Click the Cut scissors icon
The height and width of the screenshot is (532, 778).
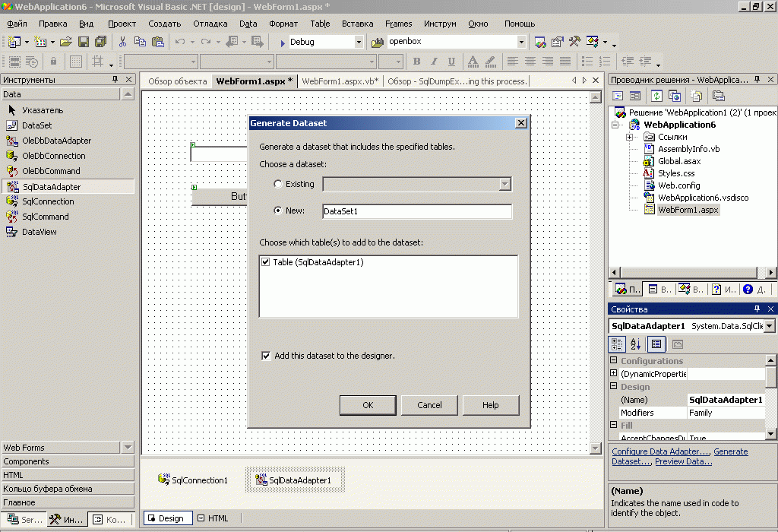[x=122, y=43]
